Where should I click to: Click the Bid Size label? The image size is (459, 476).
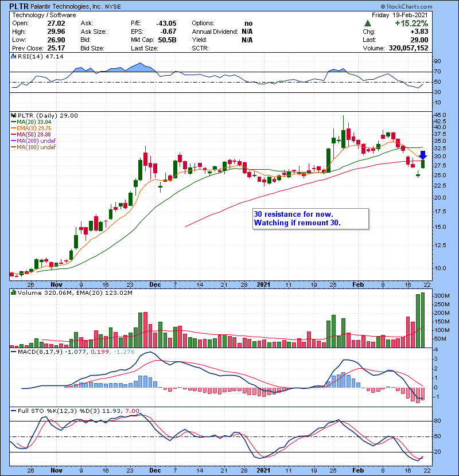tap(92, 48)
